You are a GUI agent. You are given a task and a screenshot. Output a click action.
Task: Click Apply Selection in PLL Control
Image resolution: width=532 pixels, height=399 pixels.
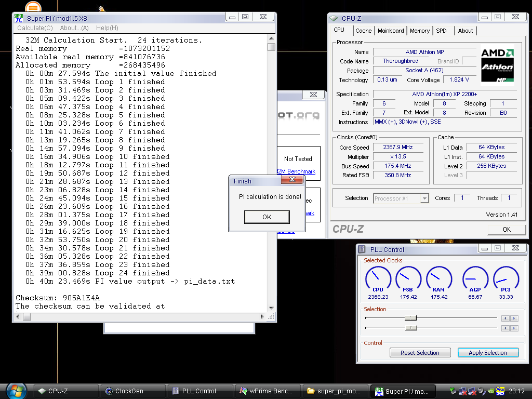488,353
